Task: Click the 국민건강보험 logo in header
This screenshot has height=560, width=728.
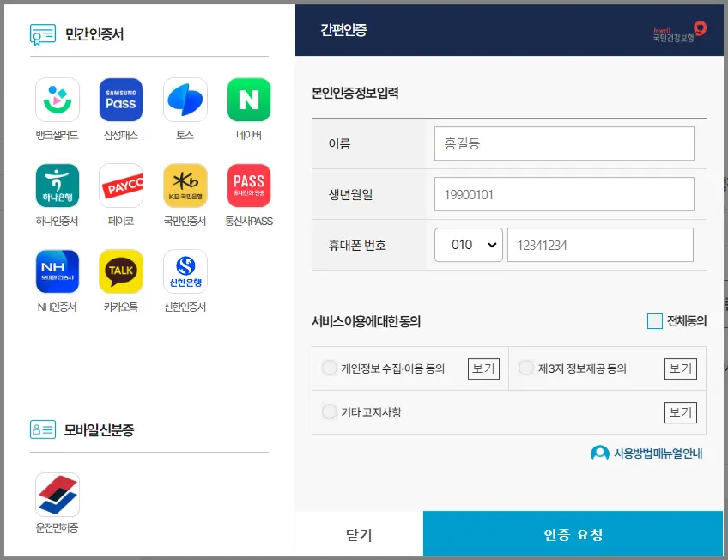Action: [680, 32]
